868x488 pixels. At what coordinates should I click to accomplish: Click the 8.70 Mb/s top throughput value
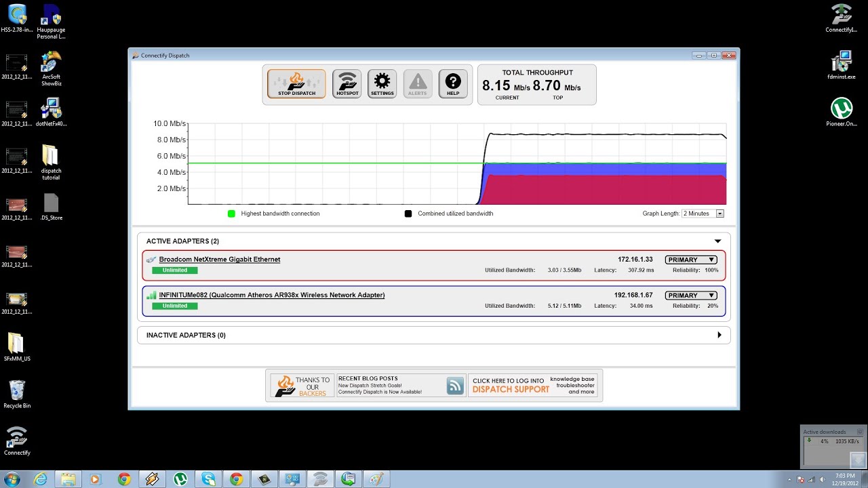coord(557,86)
